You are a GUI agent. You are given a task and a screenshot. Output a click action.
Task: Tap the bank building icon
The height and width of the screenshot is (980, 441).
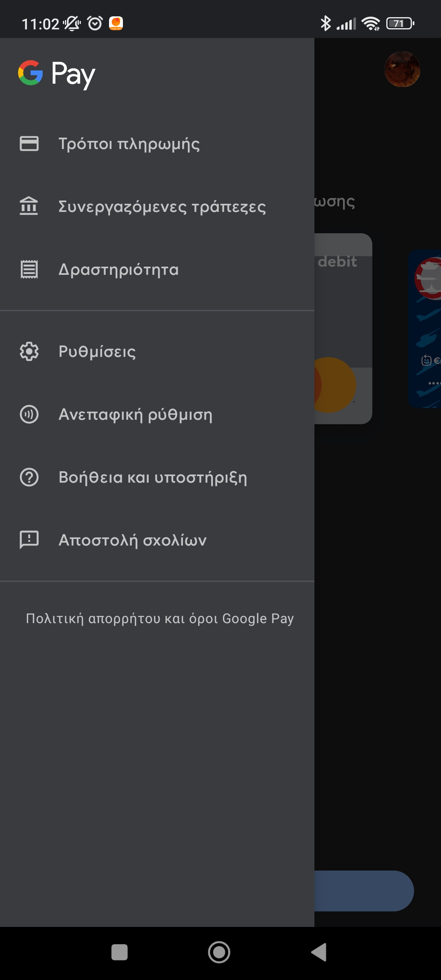[x=29, y=206]
